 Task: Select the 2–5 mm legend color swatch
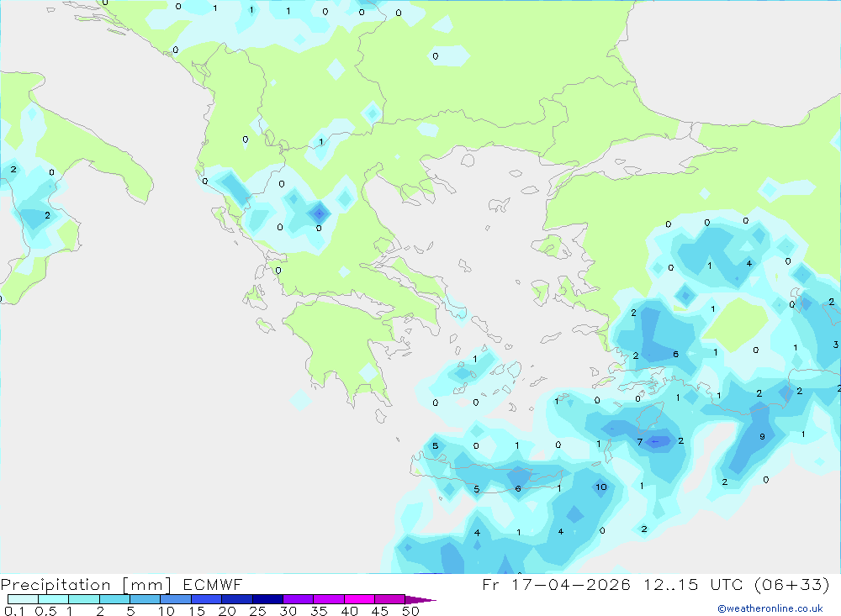114,599
